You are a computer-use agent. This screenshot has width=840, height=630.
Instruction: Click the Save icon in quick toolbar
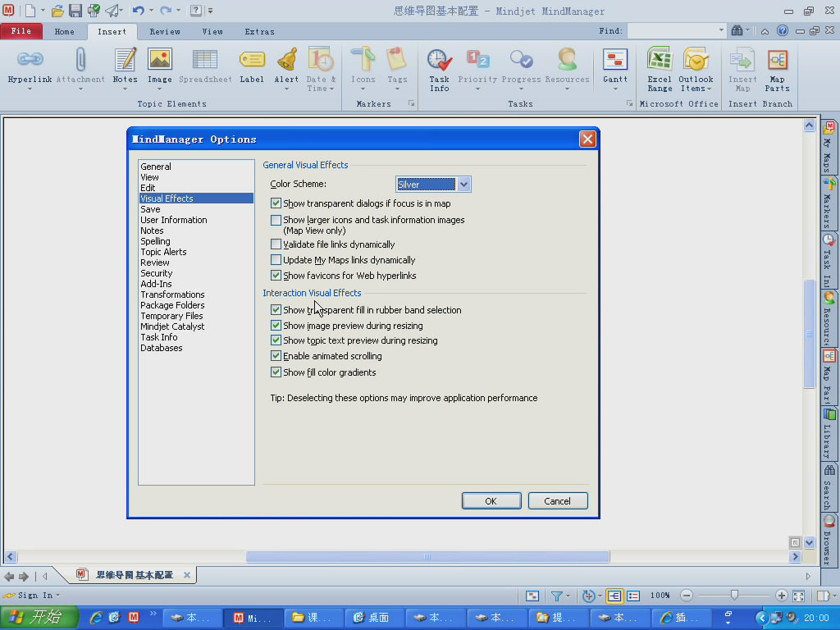pyautogui.click(x=75, y=10)
